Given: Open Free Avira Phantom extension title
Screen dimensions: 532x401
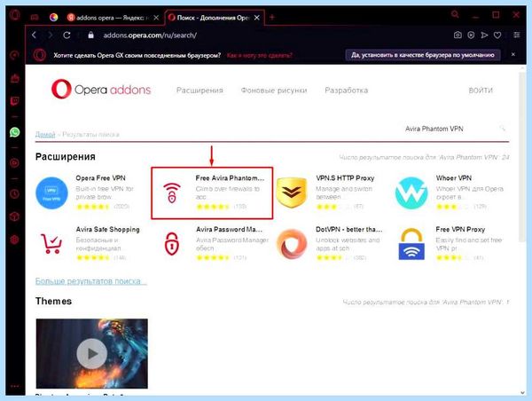Looking at the screenshot, I should coord(230,178).
